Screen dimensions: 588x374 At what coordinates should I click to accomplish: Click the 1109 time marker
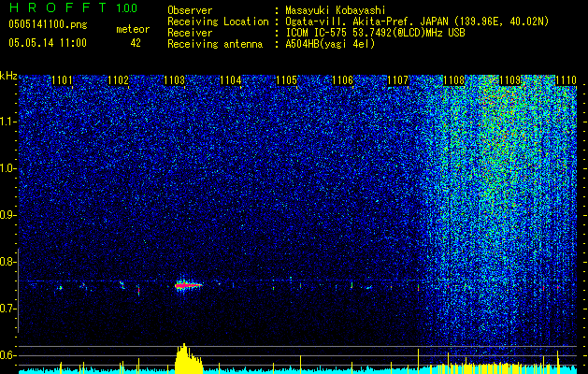pos(510,80)
